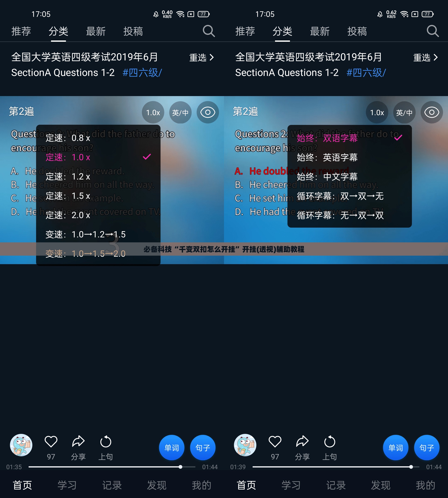Select fixed speed 1.5 x
The height and width of the screenshot is (498, 448).
coord(98,196)
